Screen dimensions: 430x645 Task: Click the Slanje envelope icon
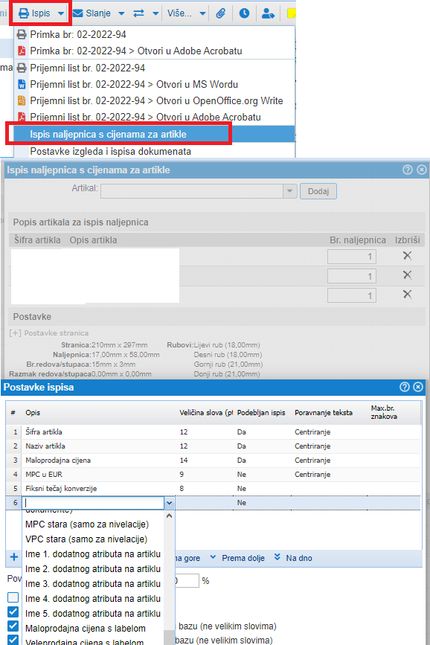tap(77, 14)
